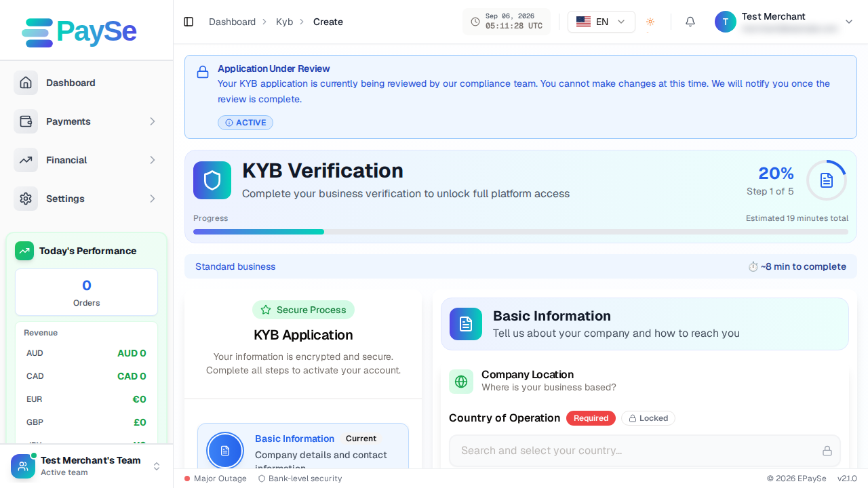Click Today's Performance chart icon
Image resolution: width=868 pixels, height=488 pixels.
[x=24, y=251]
